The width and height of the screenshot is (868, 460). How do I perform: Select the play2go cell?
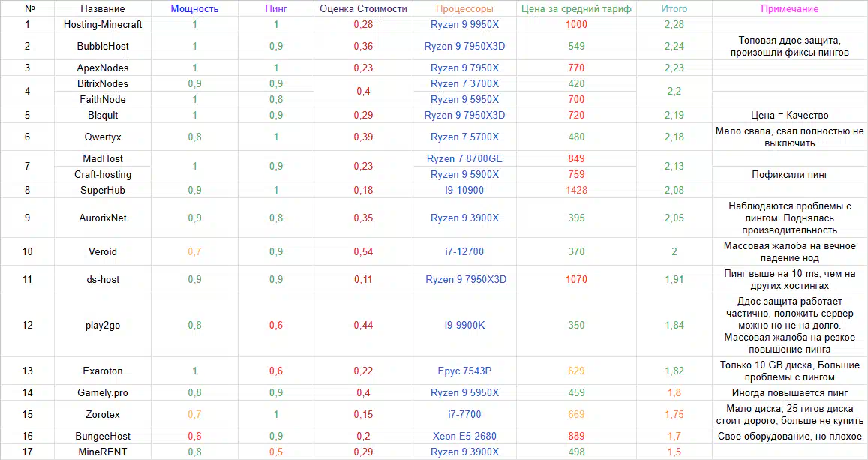(103, 325)
